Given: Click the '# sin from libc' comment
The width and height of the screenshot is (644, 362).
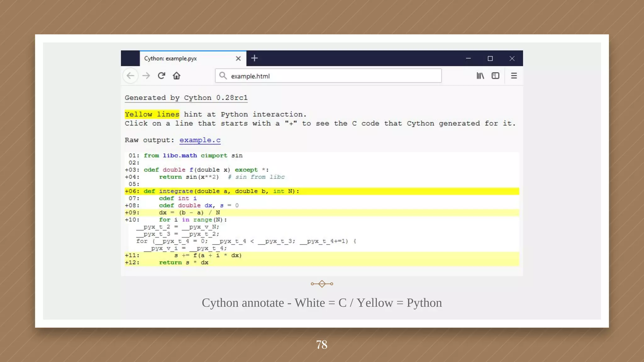Looking at the screenshot, I should click(256, 177).
